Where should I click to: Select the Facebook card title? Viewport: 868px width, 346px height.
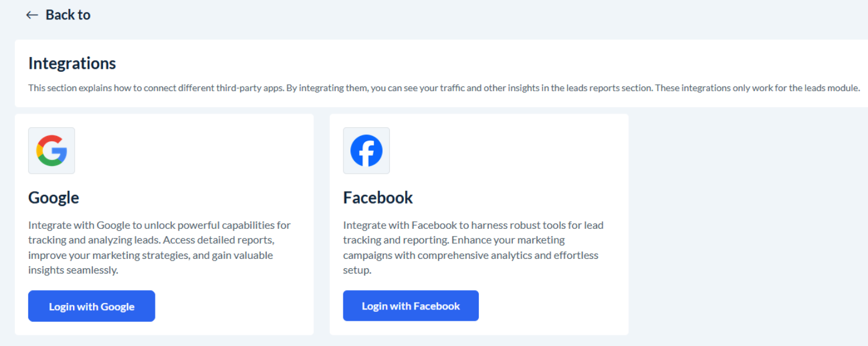pos(378,198)
